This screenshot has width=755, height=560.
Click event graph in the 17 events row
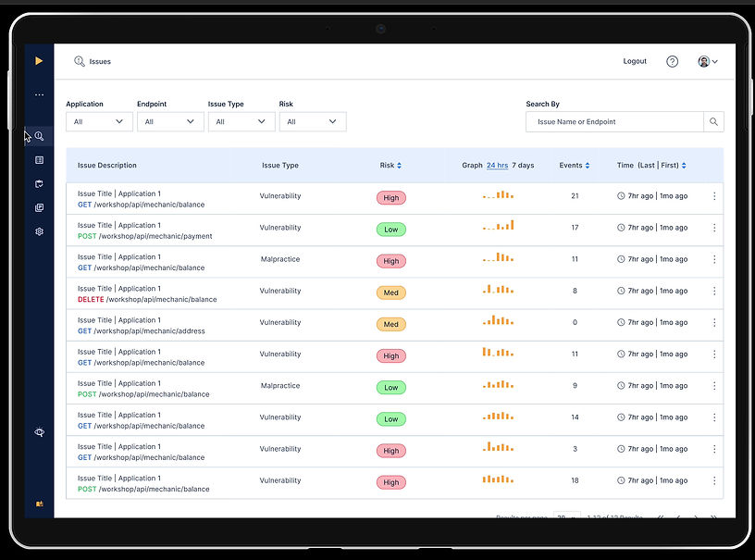coord(499,225)
